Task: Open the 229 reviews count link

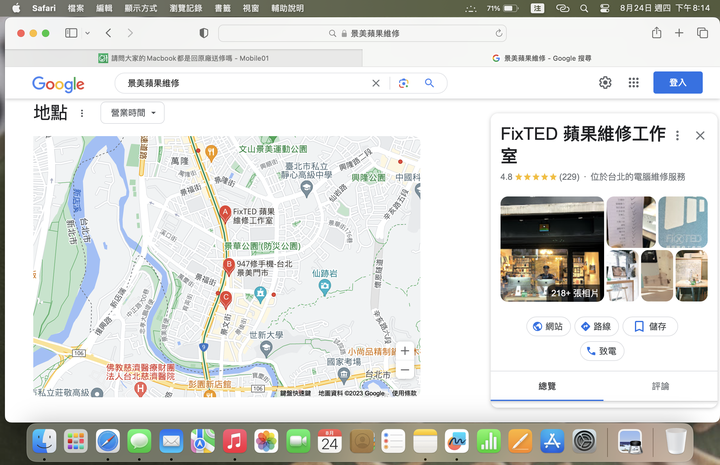Action: pos(569,177)
